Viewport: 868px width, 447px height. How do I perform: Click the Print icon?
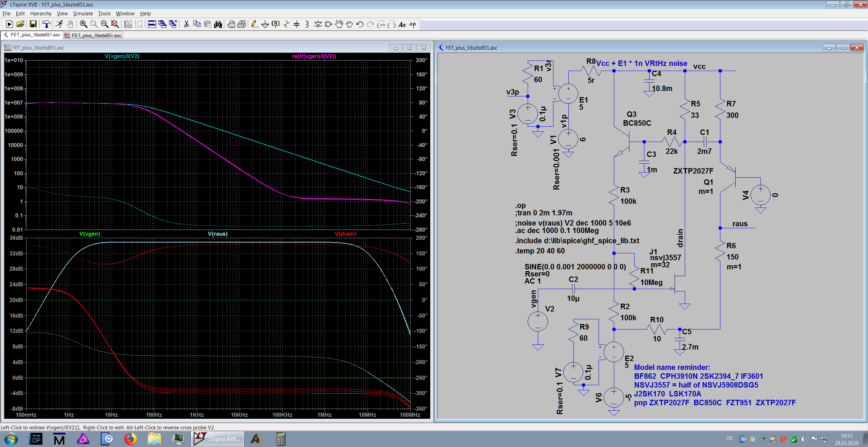231,24
